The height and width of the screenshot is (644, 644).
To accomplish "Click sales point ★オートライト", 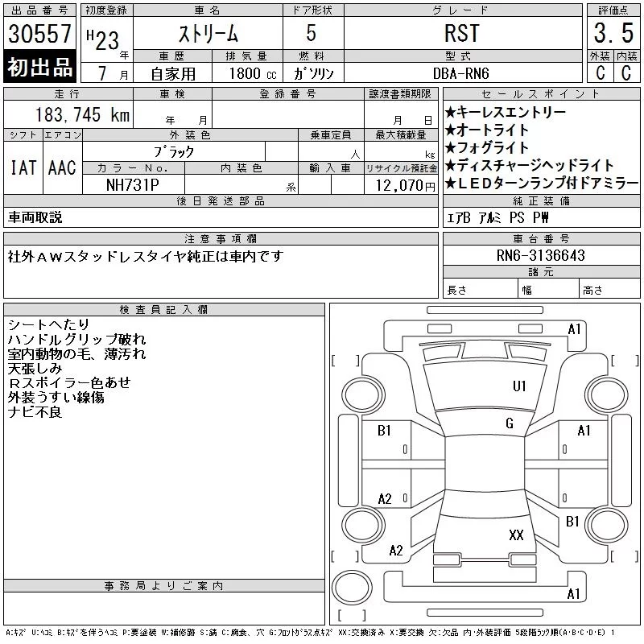I will (487, 130).
